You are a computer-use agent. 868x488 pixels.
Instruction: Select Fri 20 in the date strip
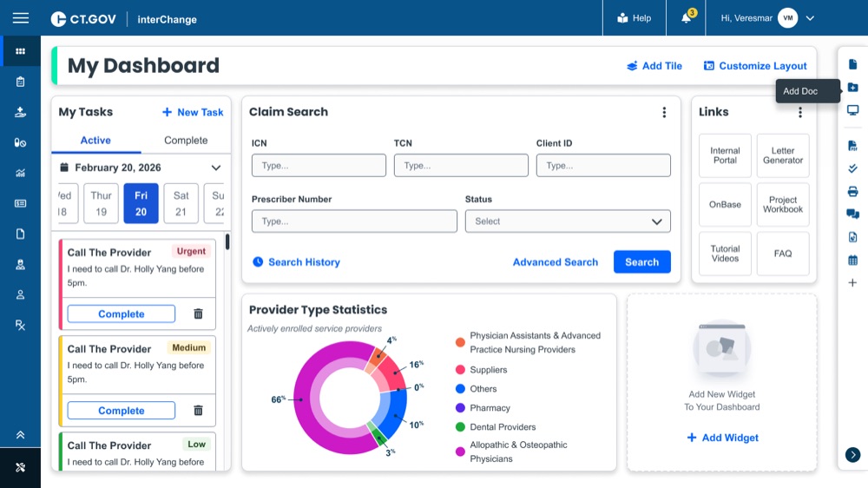click(141, 203)
